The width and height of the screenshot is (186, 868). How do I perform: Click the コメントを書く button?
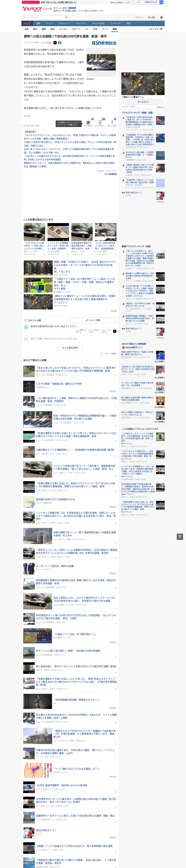(x=93, y=320)
